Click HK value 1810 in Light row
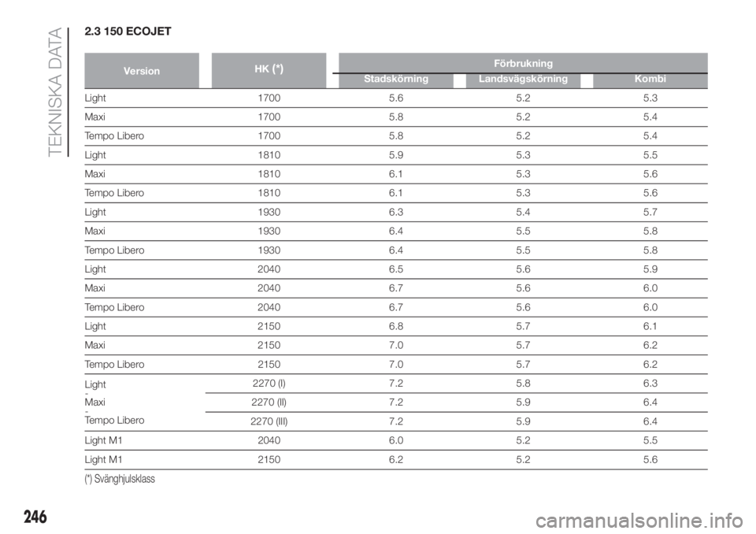Image resolution: width=756 pixels, height=534 pixels. pos(269,155)
